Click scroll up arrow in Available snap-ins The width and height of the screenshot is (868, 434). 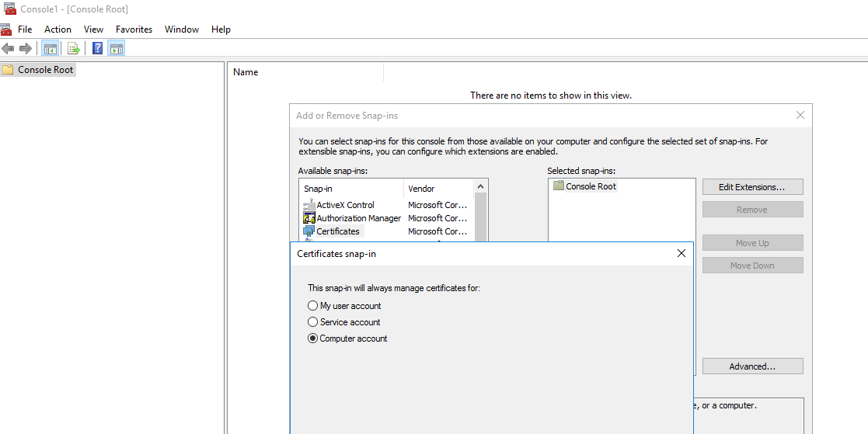[480, 186]
